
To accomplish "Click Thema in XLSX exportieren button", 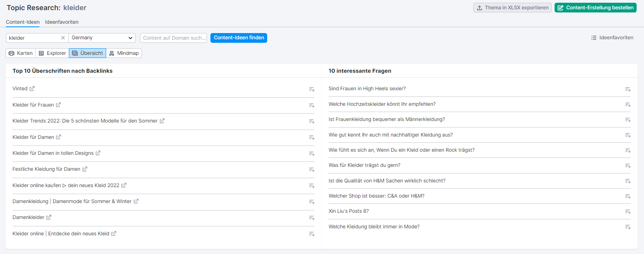I will point(512,8).
